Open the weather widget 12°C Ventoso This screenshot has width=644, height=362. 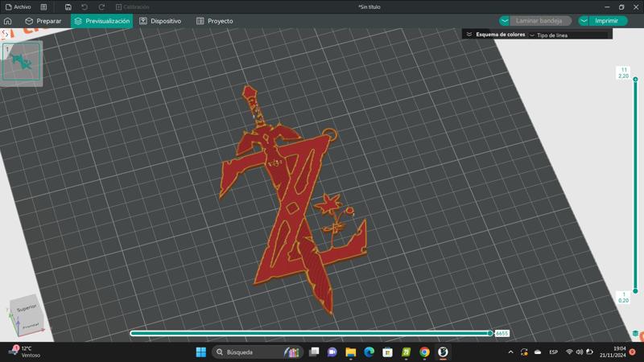point(25,352)
